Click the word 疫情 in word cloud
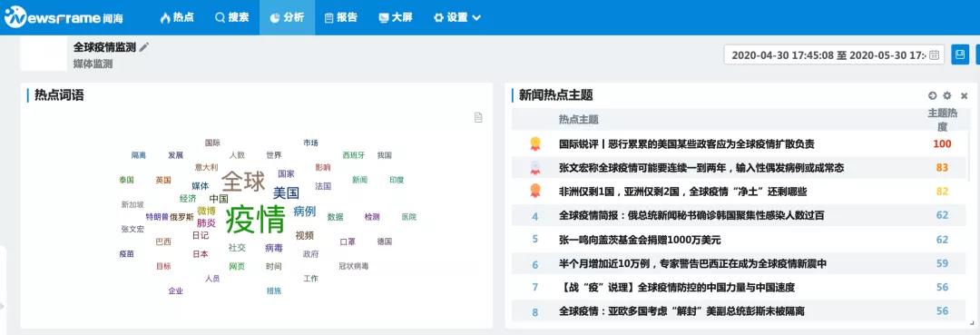This screenshot has width=980, height=335. click(x=255, y=219)
